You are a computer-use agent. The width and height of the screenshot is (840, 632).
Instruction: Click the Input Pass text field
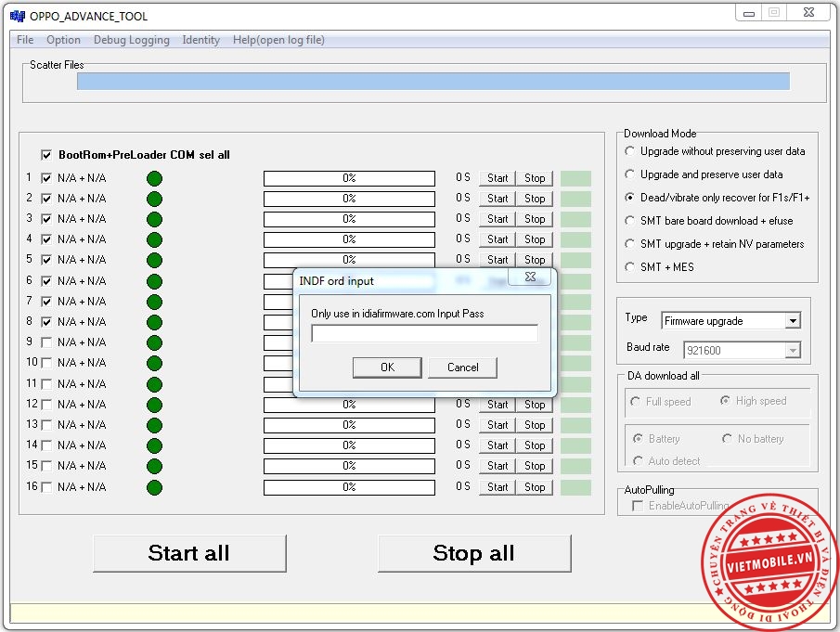point(424,333)
